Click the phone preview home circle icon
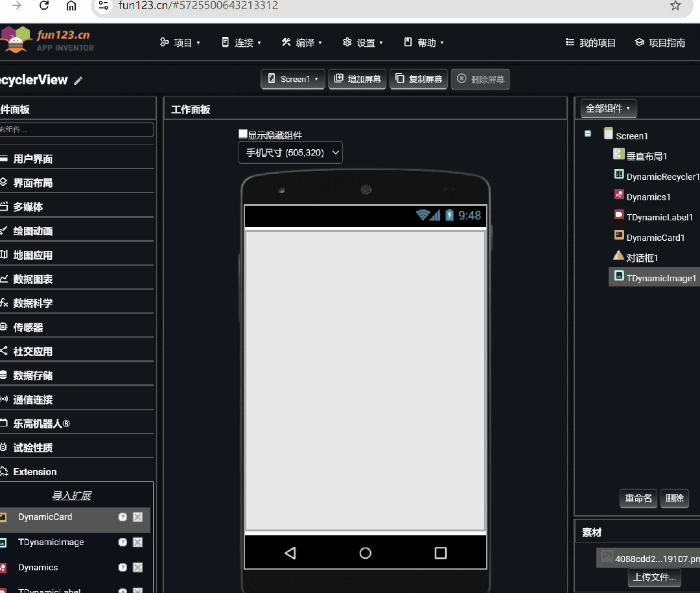Image resolution: width=700 pixels, height=593 pixels. (365, 553)
